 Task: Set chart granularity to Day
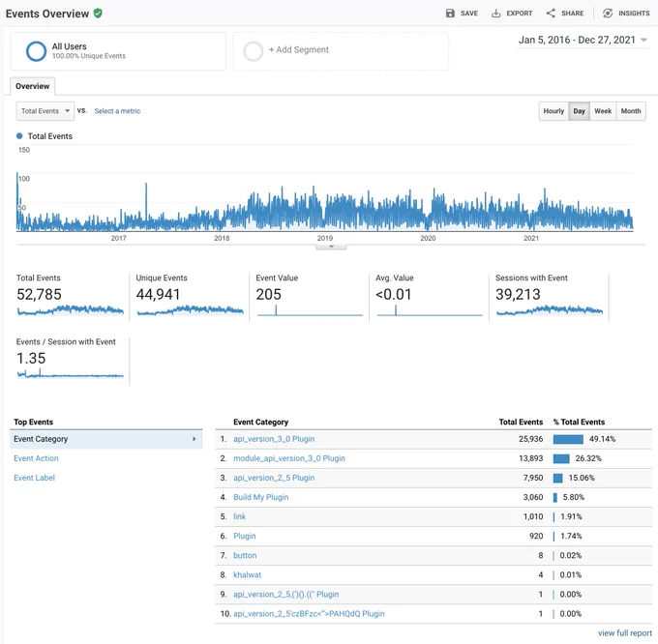click(579, 111)
